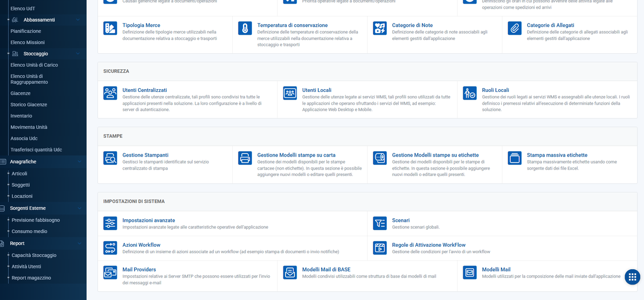
Task: Click the Regole di Attivazione WorkFlow icon
Action: coord(379,248)
